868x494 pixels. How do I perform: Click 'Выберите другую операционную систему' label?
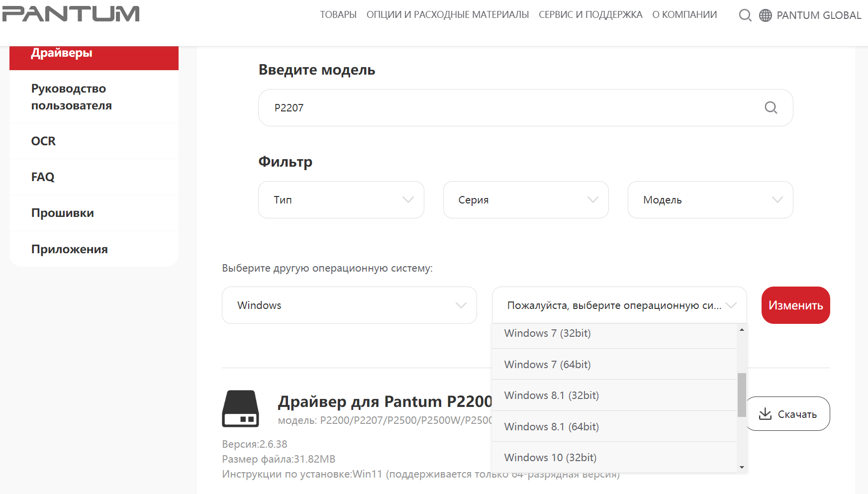(x=327, y=268)
